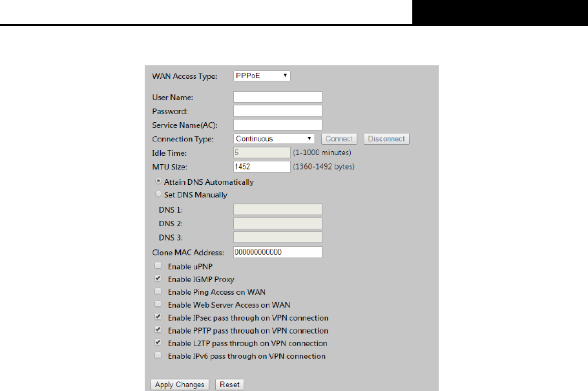Focus the Password field
Screen dimensions: 588x391
pos(277,111)
